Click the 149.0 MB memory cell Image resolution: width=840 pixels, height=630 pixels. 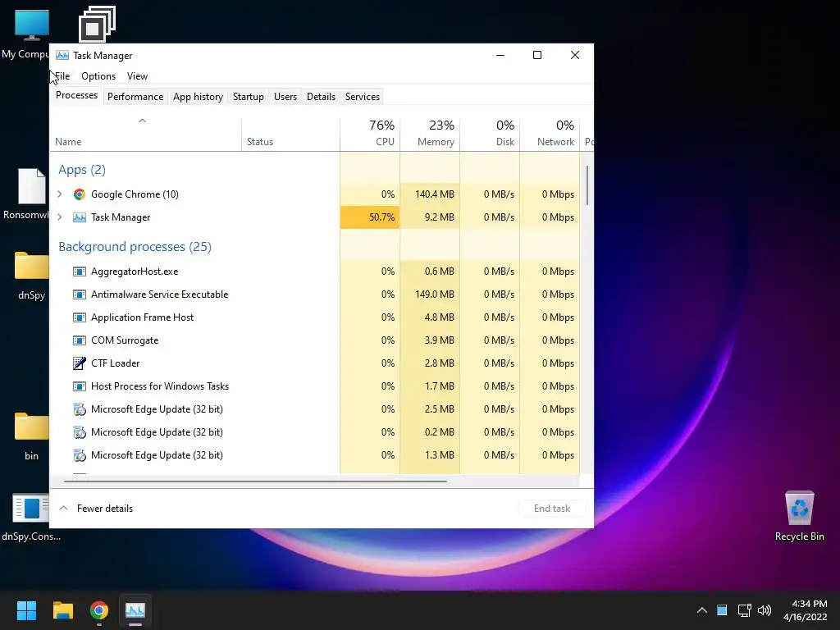tap(430, 294)
